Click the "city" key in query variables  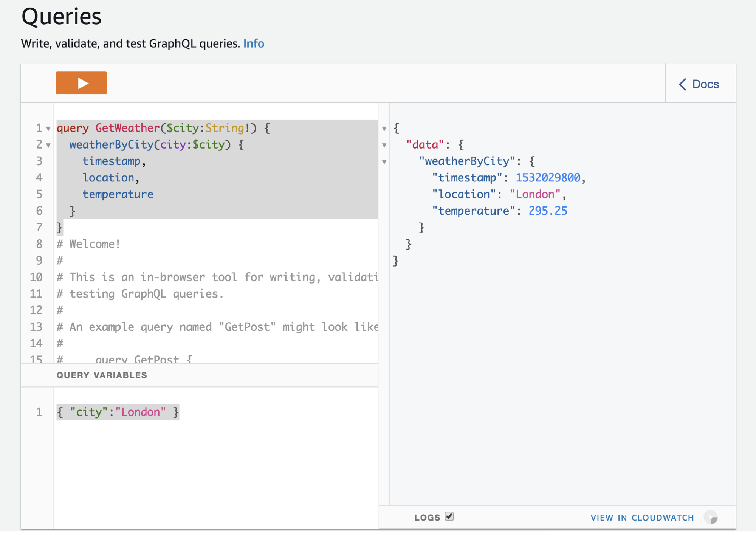click(89, 412)
